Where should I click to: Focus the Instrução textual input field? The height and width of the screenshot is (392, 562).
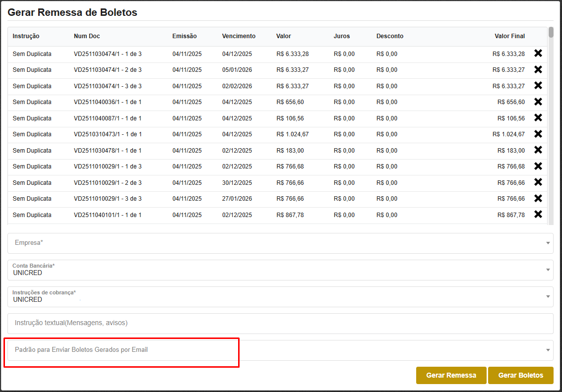tap(280, 323)
